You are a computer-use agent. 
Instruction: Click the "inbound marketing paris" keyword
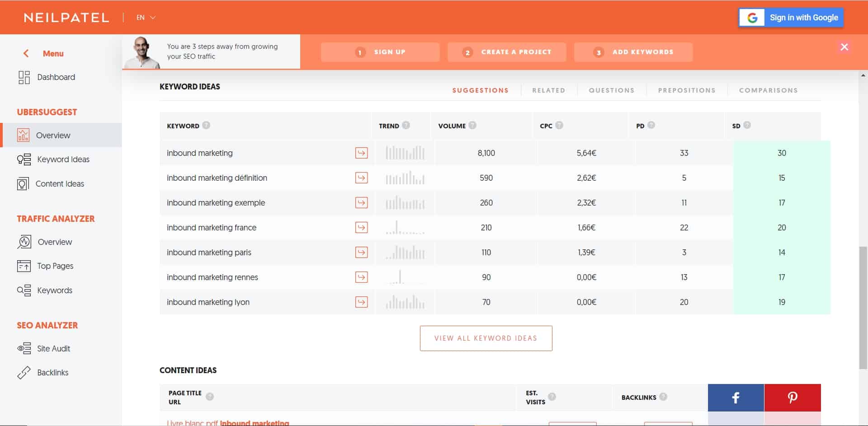tap(209, 253)
